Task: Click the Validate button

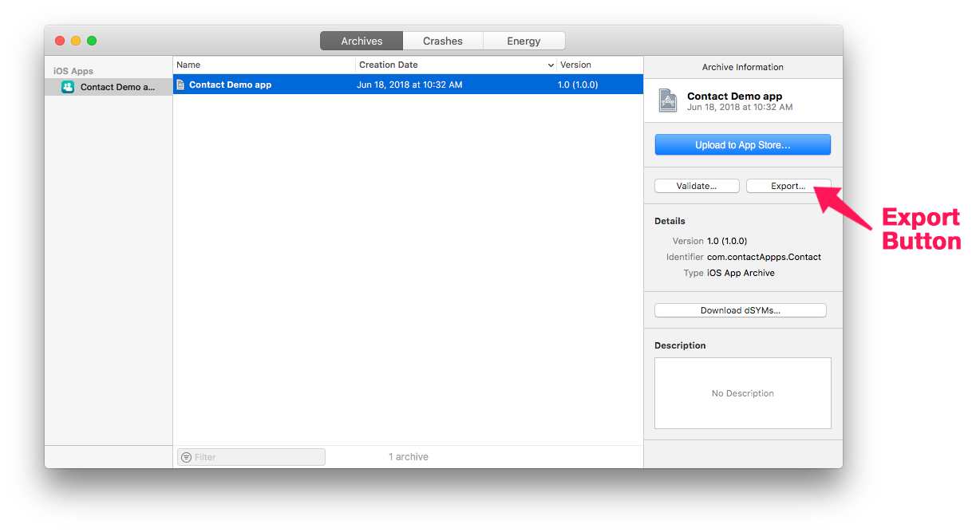Action: tap(697, 186)
